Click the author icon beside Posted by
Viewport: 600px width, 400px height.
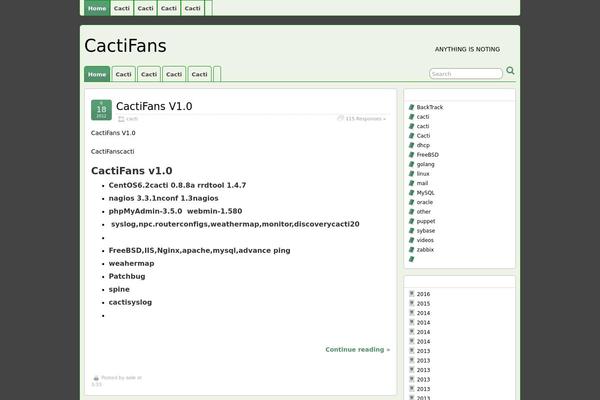click(x=96, y=378)
